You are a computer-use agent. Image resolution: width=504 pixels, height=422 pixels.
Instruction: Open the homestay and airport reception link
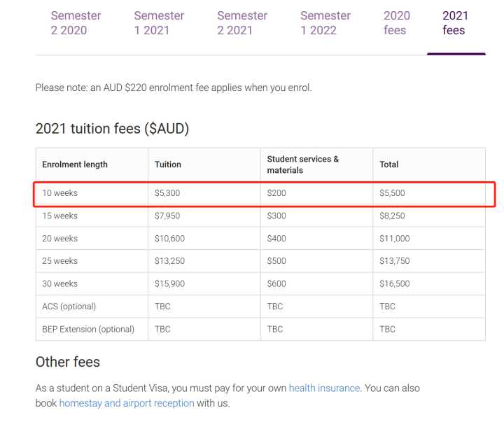(x=127, y=403)
